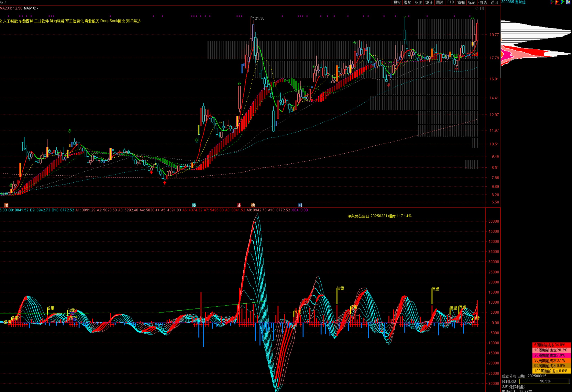Click the 军工信息化 concept tag
Image resolution: width=572 pixels, height=392 pixels.
pos(75,21)
